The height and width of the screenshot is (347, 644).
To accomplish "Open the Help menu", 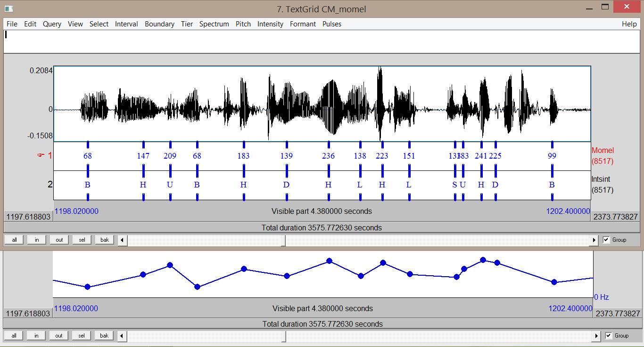I will [629, 24].
